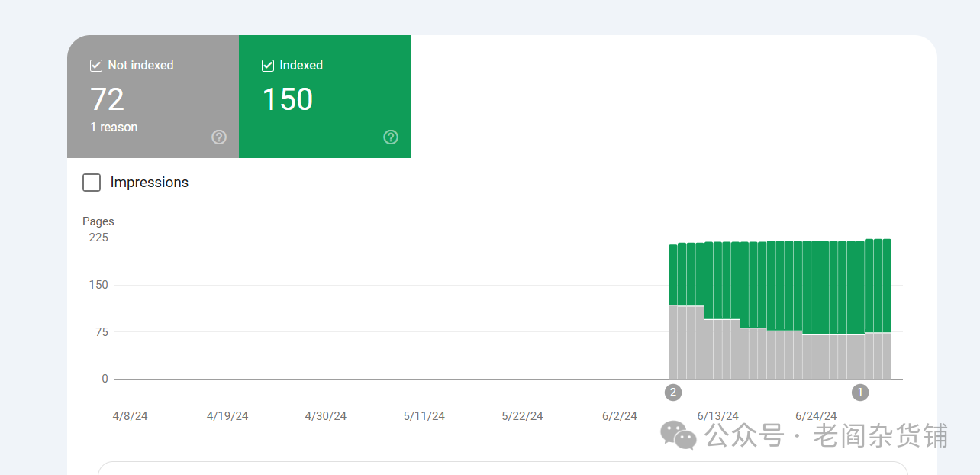Enable the Impressions checkbox

pos(92,183)
